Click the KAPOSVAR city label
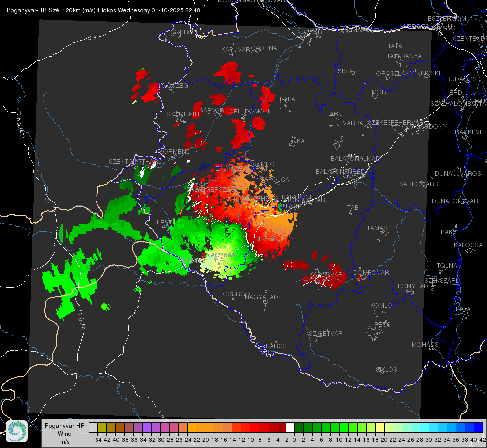 click(326, 274)
